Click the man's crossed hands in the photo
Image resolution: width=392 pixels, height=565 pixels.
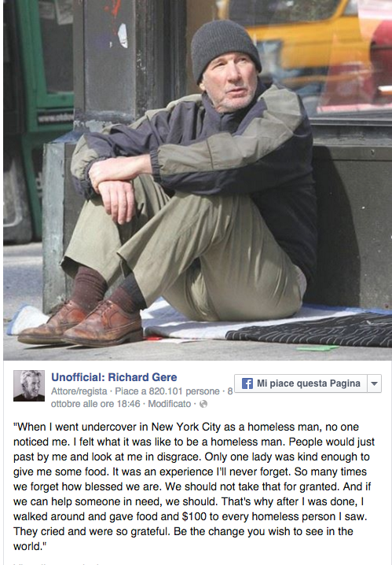click(115, 187)
